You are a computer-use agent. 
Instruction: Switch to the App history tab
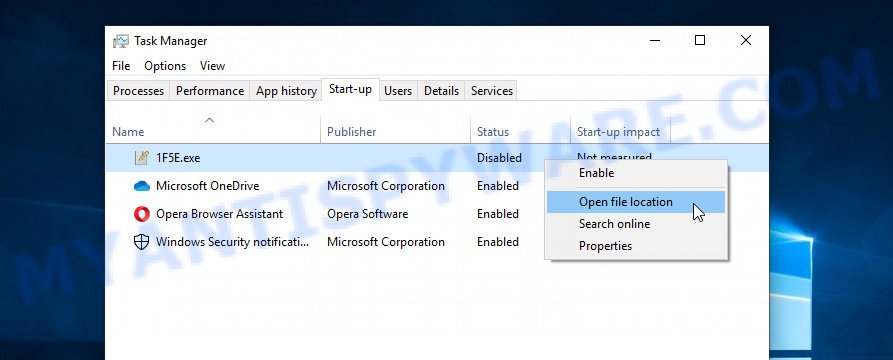click(286, 91)
